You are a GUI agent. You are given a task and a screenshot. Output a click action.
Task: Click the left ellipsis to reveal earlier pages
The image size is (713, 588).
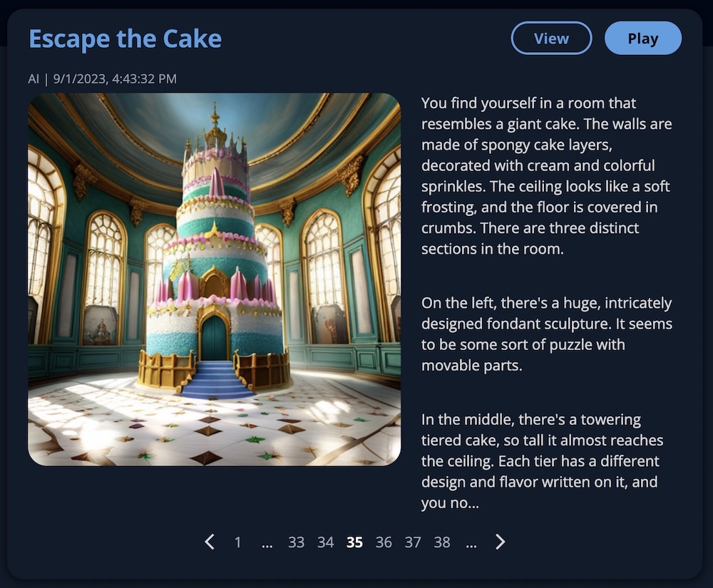point(267,542)
